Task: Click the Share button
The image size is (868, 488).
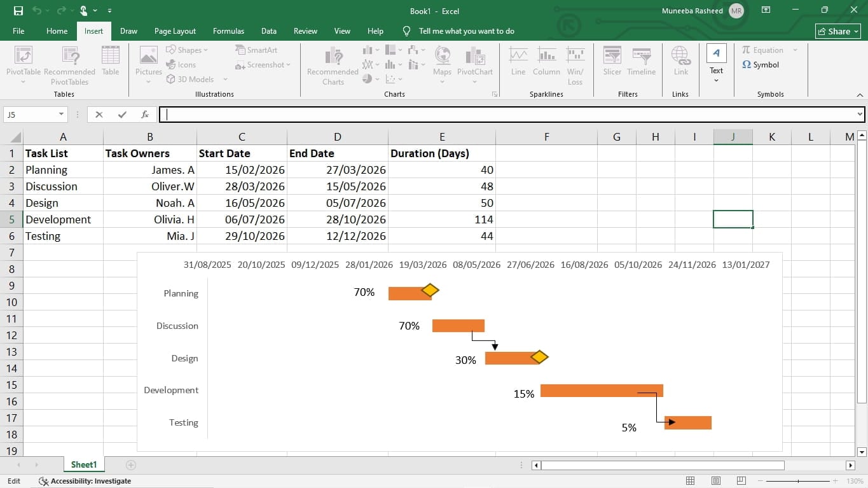Action: (838, 31)
